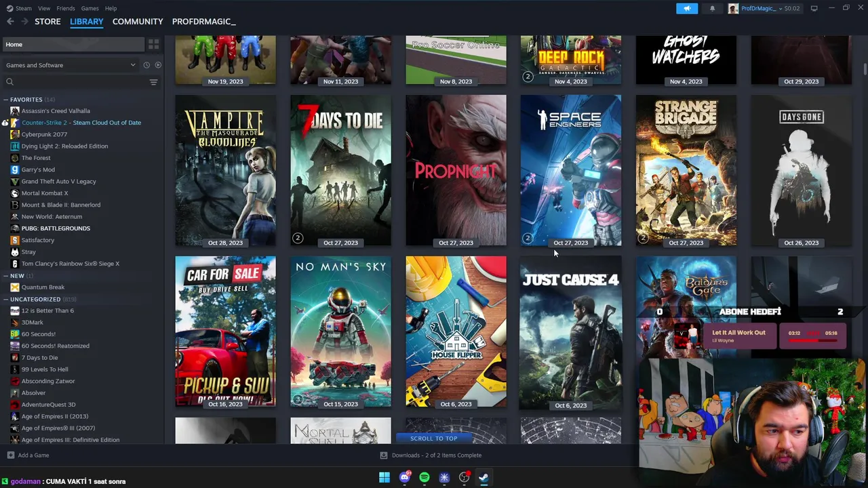
Task: Click Add a Game
Action: (28, 455)
